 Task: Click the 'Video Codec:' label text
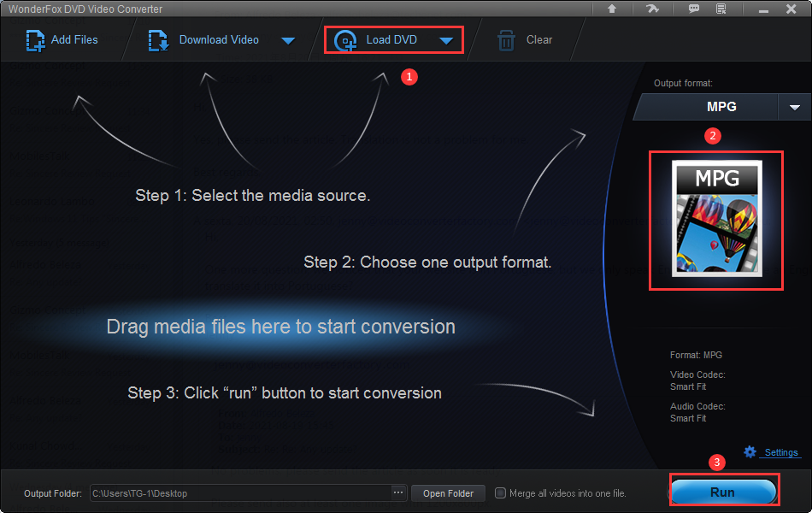click(697, 374)
